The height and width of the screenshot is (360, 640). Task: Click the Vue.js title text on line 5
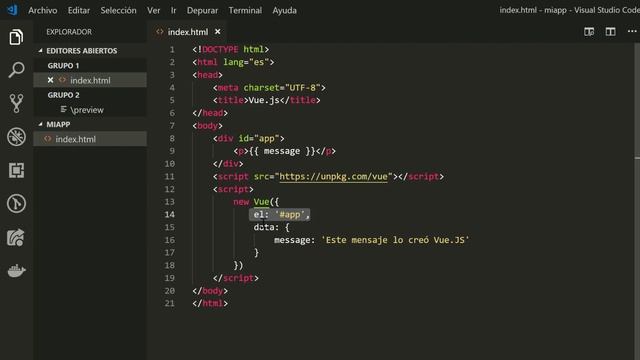(x=264, y=100)
